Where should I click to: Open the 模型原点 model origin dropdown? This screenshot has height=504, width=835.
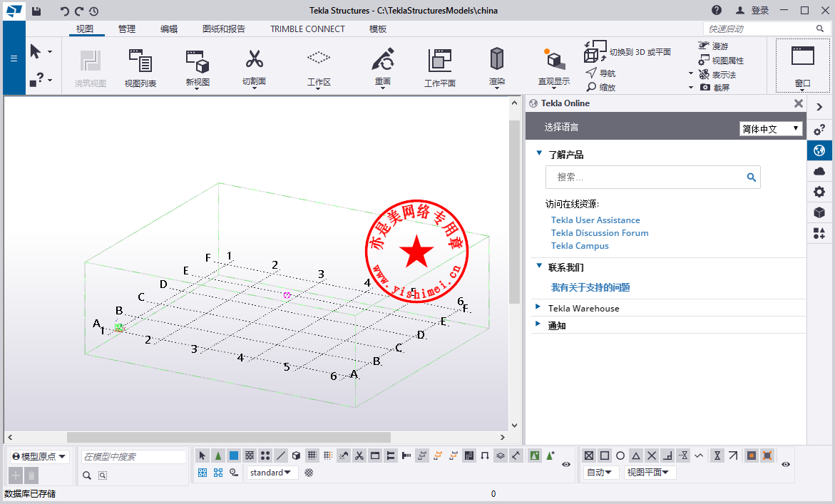click(x=40, y=456)
